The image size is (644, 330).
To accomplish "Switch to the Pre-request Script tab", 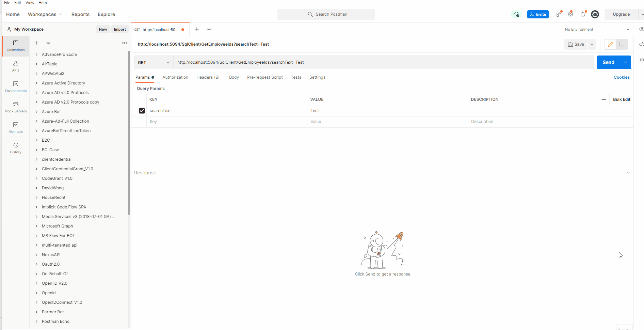I will pos(265,77).
